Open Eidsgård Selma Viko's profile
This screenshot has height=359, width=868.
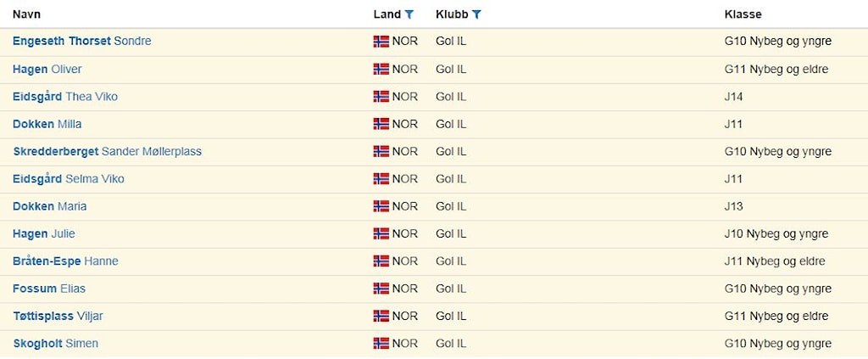[x=68, y=179]
